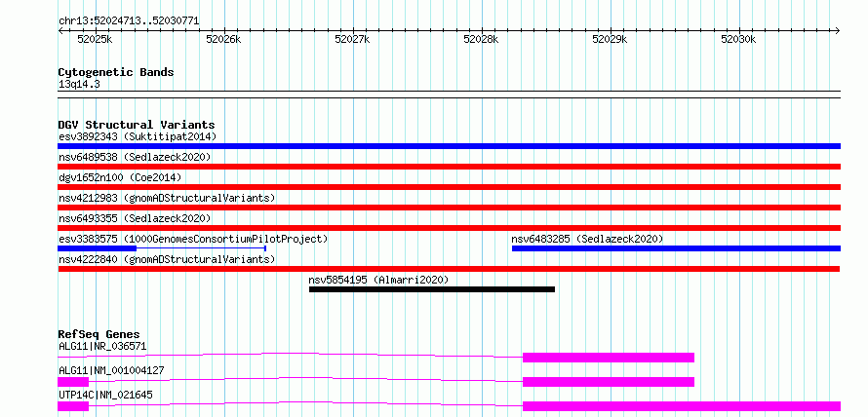Open the nsv6489538 (Sedlazeck2020) label
This screenshot has height=417, width=868.
[x=135, y=157]
